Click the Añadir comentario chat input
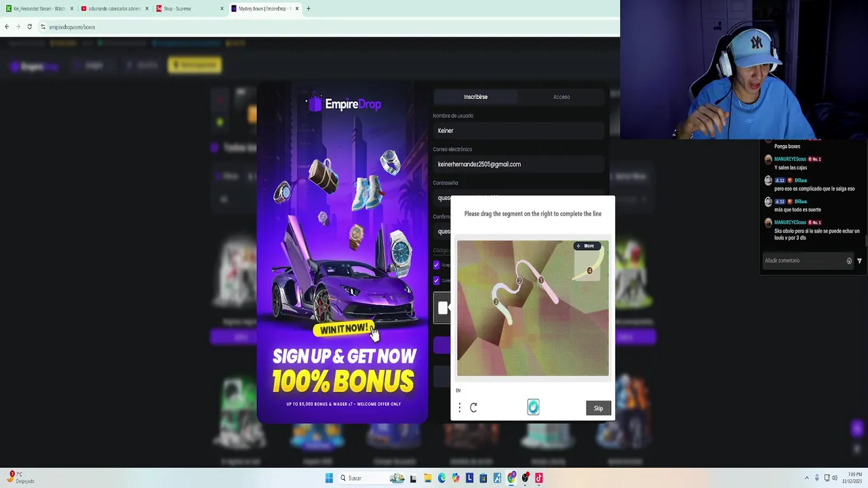868x488 pixels. [x=804, y=260]
